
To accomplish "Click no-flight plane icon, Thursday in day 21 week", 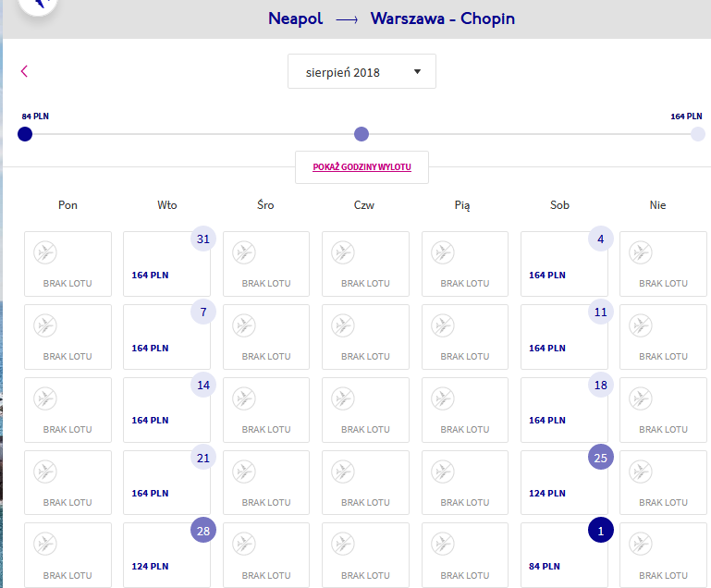I will click(343, 472).
